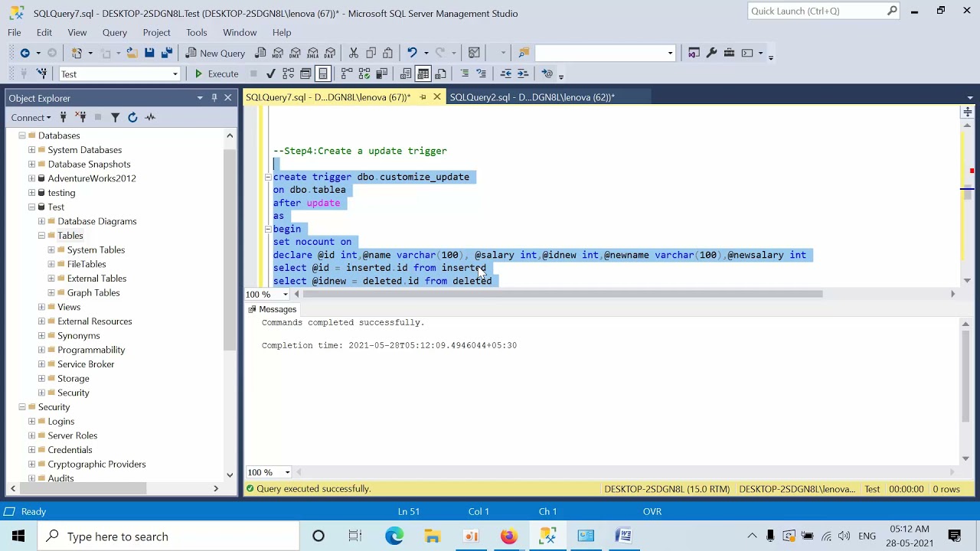Screen dimensions: 980x551
Task: Click the New Query toolbar button
Action: coord(215,53)
